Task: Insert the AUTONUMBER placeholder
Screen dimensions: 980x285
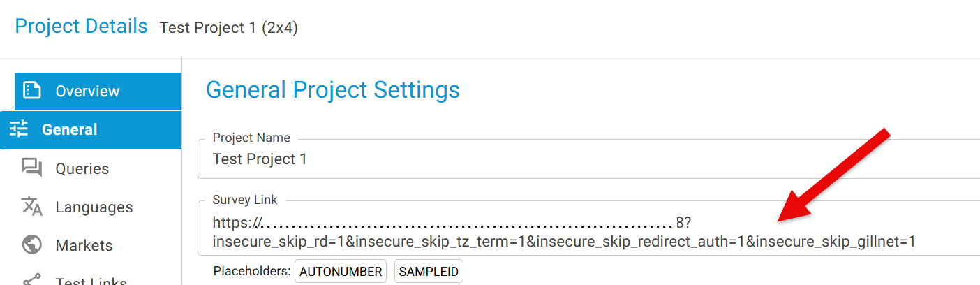Action: point(341,272)
